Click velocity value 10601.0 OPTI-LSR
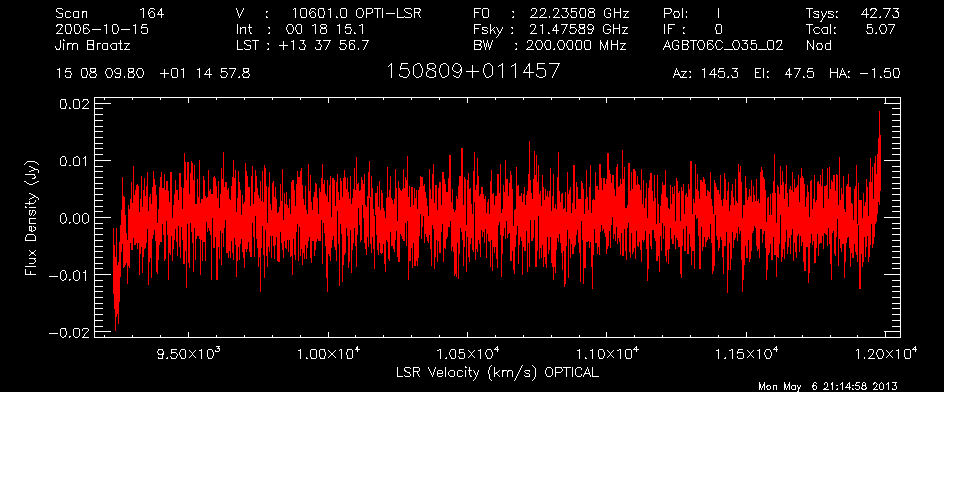Viewport: 962px width, 490px height. (356, 13)
